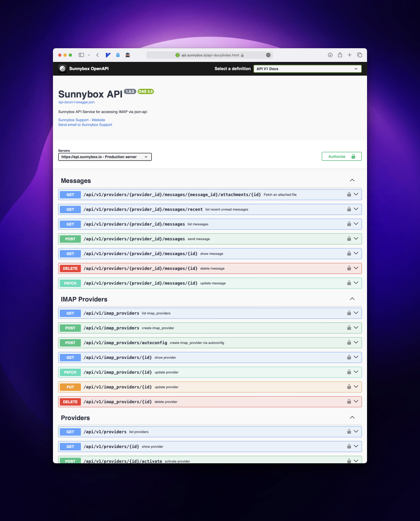Click path /api/v1/providers/{provider_id}/messages/recent

(x=143, y=209)
